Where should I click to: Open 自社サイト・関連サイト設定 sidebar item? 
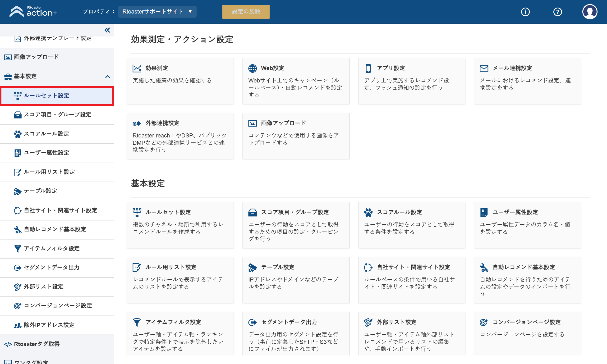pyautogui.click(x=57, y=210)
